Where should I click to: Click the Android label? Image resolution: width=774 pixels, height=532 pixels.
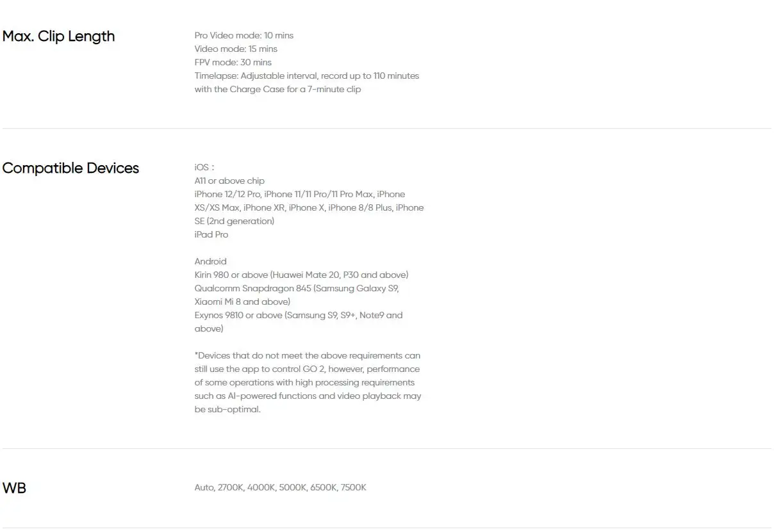tap(211, 261)
